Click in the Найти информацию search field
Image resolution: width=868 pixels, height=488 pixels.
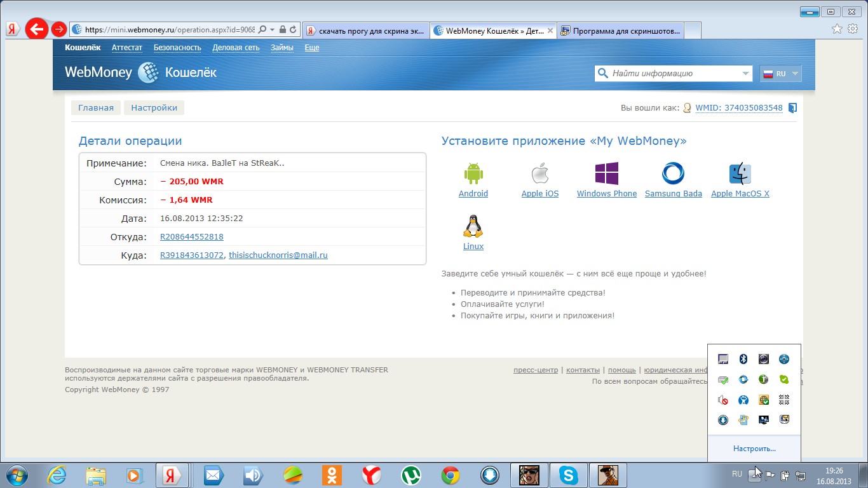point(674,74)
